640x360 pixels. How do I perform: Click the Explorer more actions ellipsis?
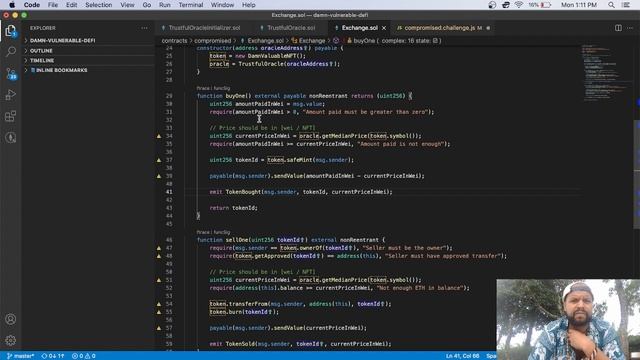coord(144,28)
